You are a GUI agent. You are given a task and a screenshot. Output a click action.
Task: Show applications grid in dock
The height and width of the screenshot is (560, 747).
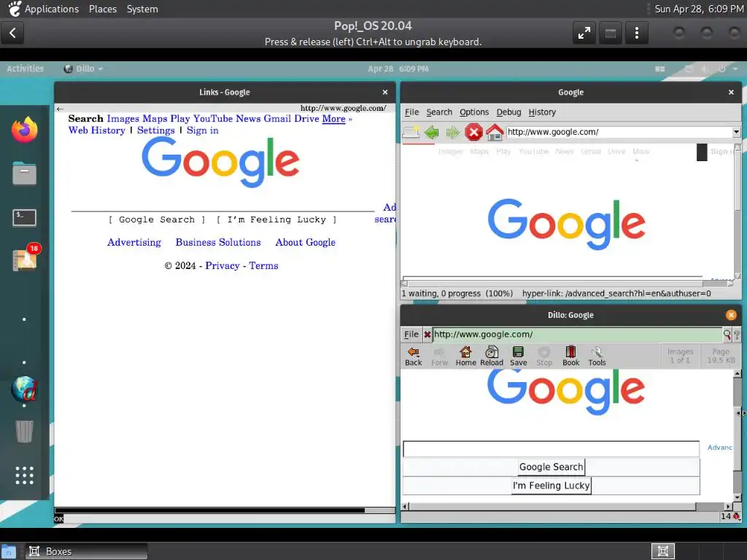[x=24, y=475]
